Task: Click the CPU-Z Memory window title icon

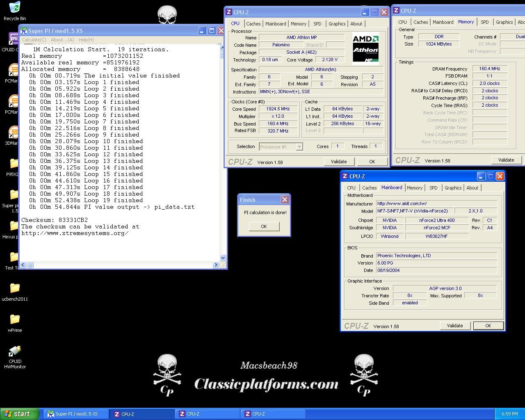Action: (396, 11)
